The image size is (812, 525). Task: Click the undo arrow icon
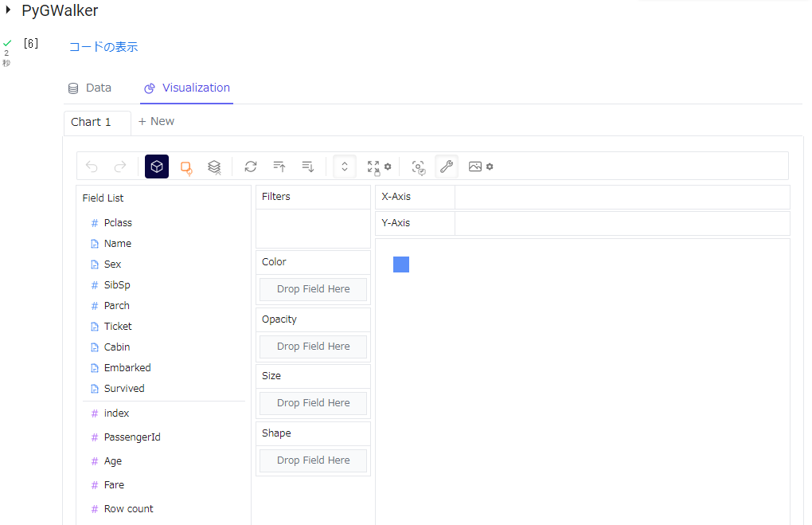(x=89, y=167)
